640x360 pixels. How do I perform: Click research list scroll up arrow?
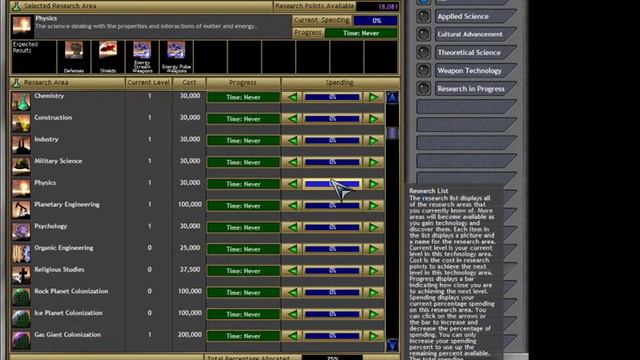pos(392,98)
